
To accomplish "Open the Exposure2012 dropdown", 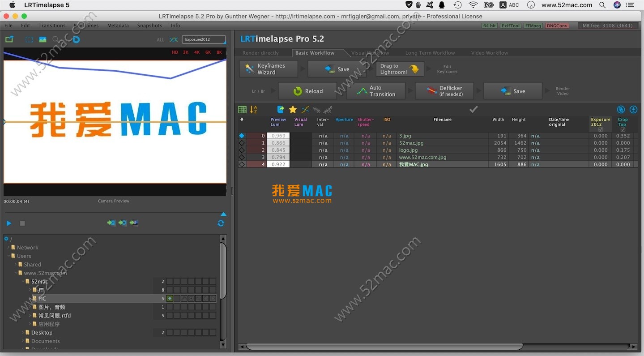I will point(204,39).
